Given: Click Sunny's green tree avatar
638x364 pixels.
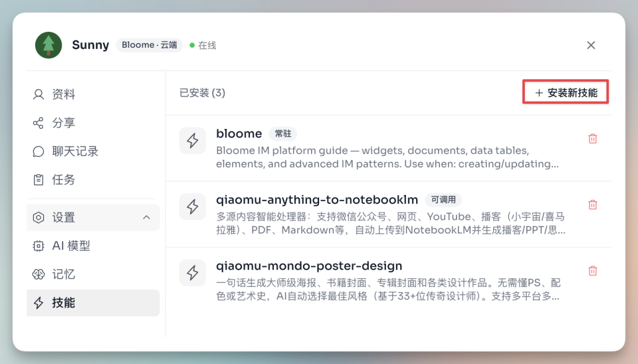Looking at the screenshot, I should [49, 45].
